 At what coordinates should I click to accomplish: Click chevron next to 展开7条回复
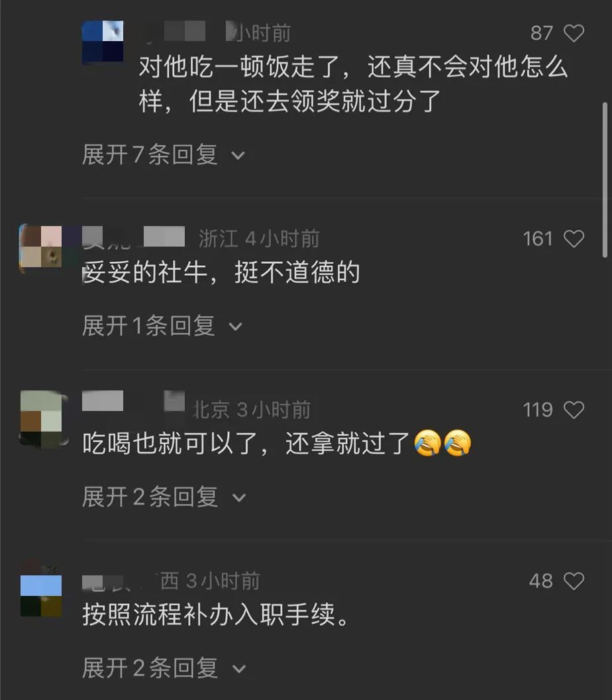238,156
